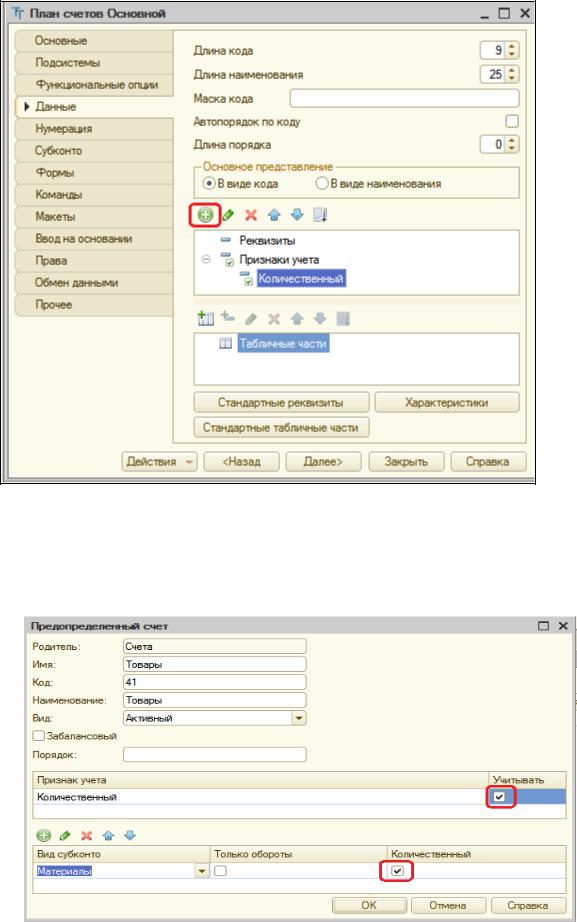This screenshot has width=577, height=922.
Task: Select Табличные части tree item
Action: click(283, 343)
